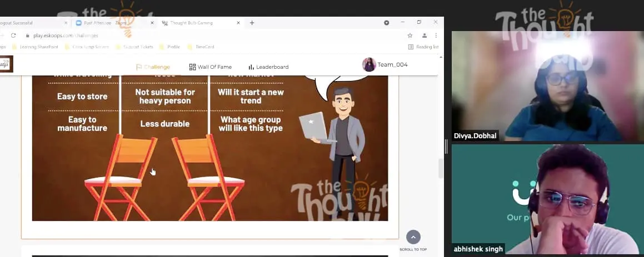The image size is (644, 257).
Task: Click the left orange folding chair image
Action: pos(121,178)
